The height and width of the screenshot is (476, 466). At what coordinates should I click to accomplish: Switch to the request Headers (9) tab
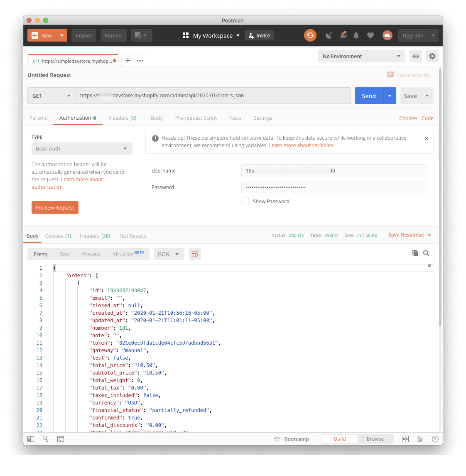tap(123, 118)
